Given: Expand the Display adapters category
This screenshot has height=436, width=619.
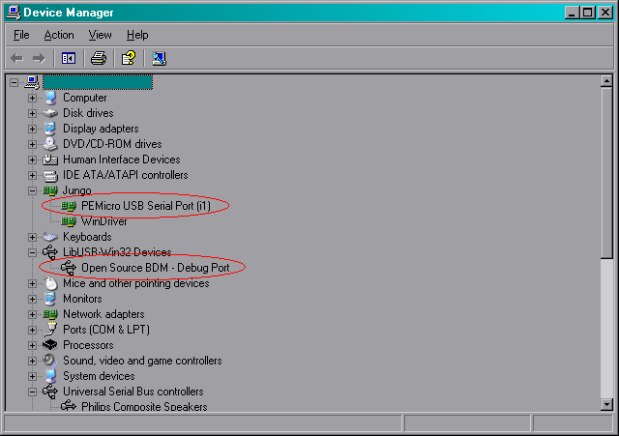Looking at the screenshot, I should coord(32,129).
